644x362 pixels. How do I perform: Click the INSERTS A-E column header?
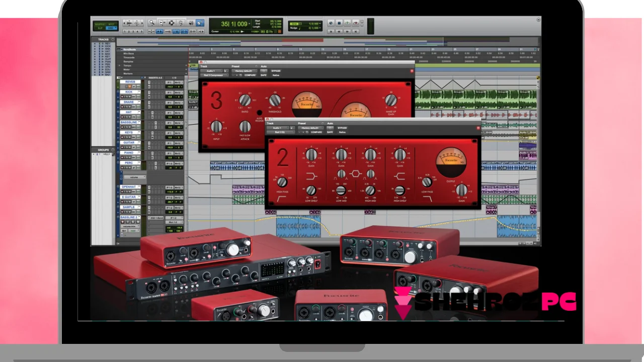coord(155,77)
